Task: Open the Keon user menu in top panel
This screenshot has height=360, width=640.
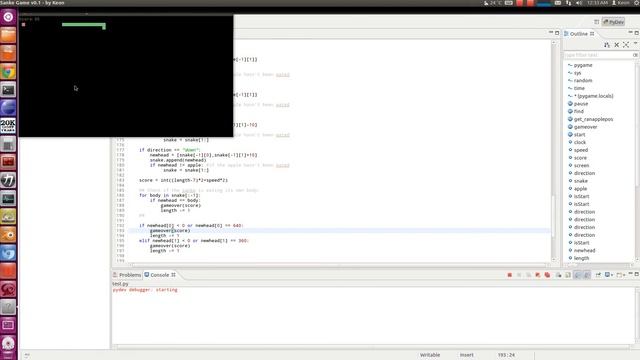Action: click(x=621, y=3)
